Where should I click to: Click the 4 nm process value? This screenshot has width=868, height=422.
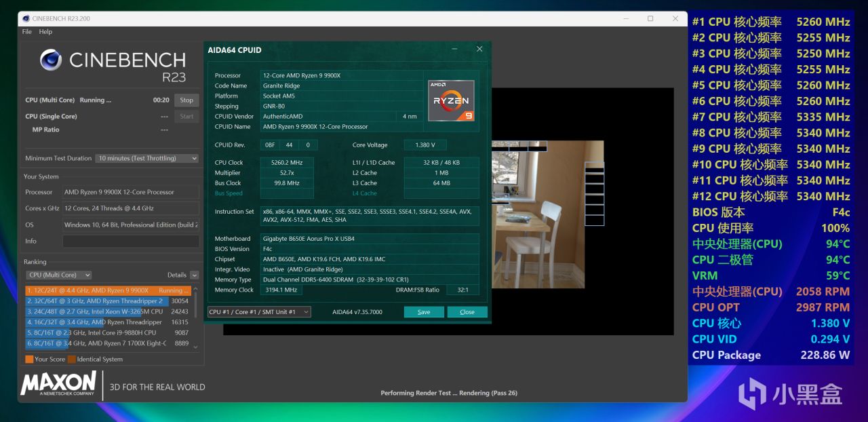[410, 116]
